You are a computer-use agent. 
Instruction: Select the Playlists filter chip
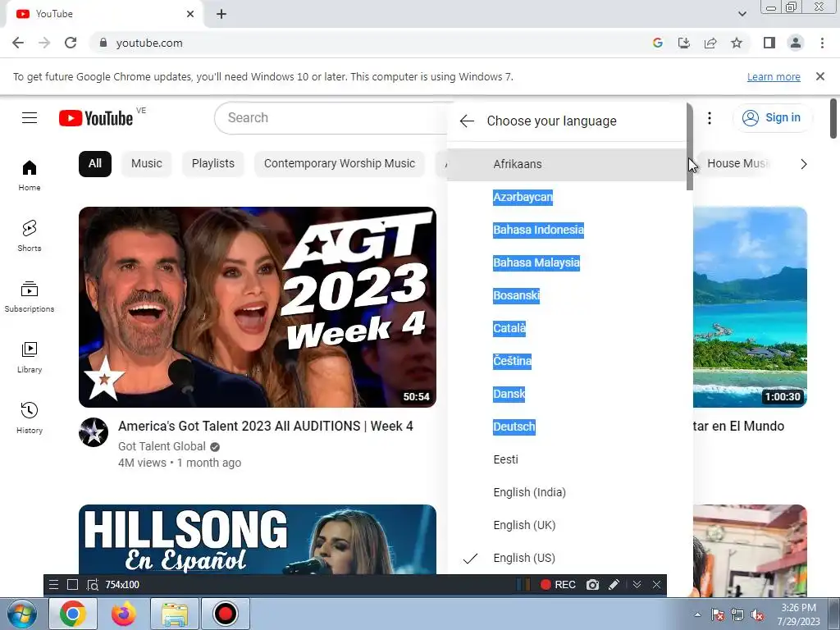[x=213, y=163]
